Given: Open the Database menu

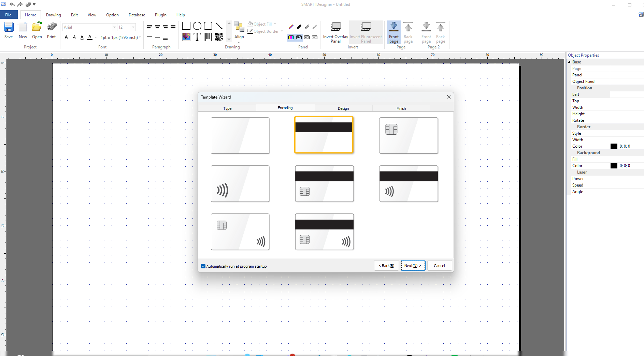Looking at the screenshot, I should pos(137,15).
